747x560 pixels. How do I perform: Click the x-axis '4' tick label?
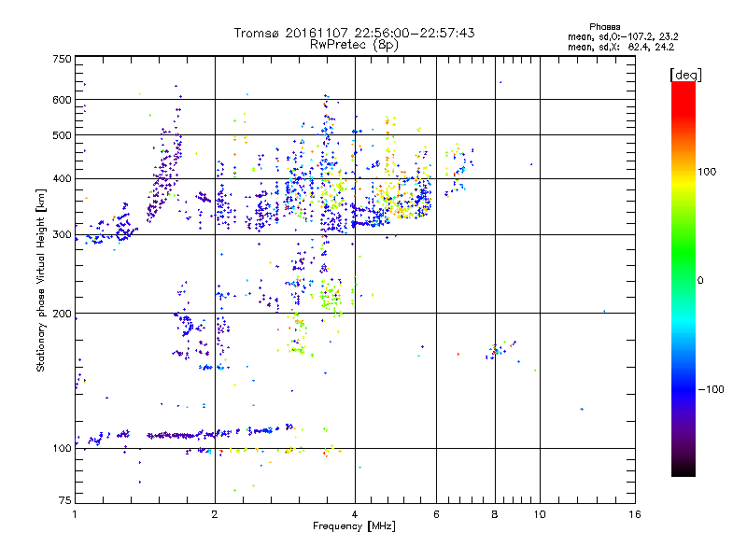pyautogui.click(x=355, y=514)
